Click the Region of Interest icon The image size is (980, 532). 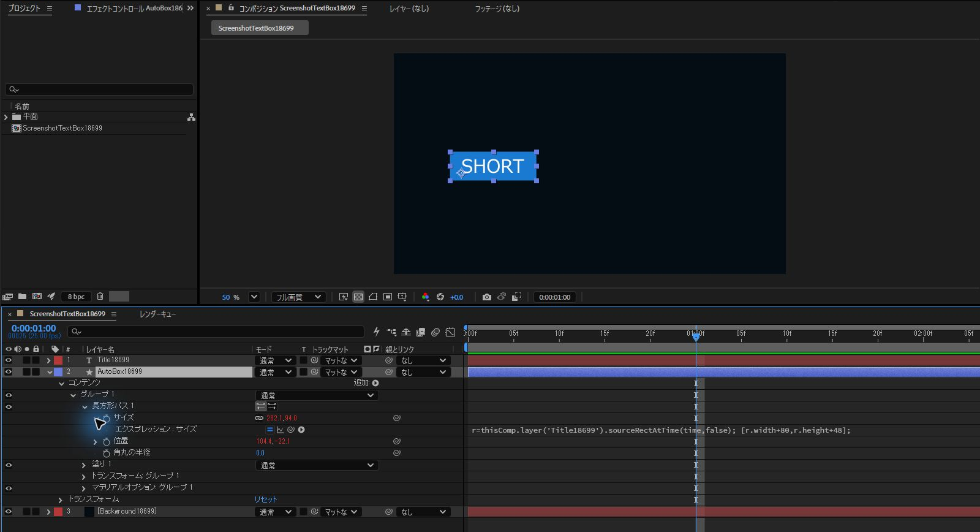pyautogui.click(x=388, y=297)
